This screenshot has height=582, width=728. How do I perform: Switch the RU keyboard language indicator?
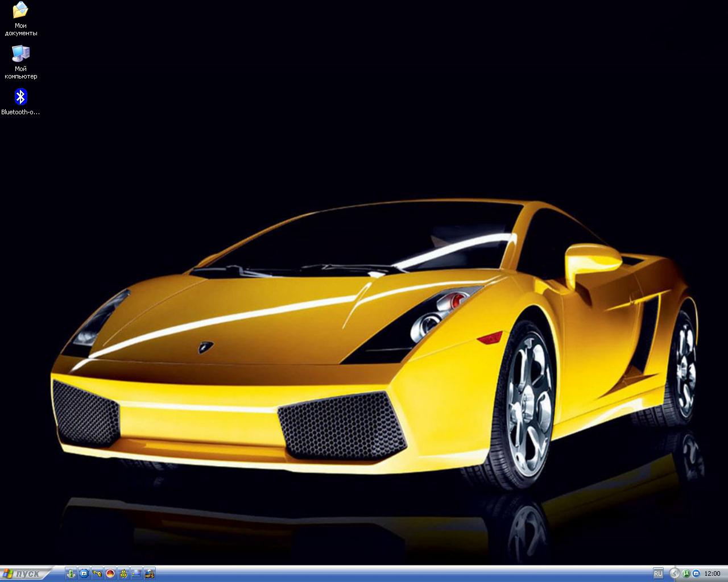coord(658,573)
